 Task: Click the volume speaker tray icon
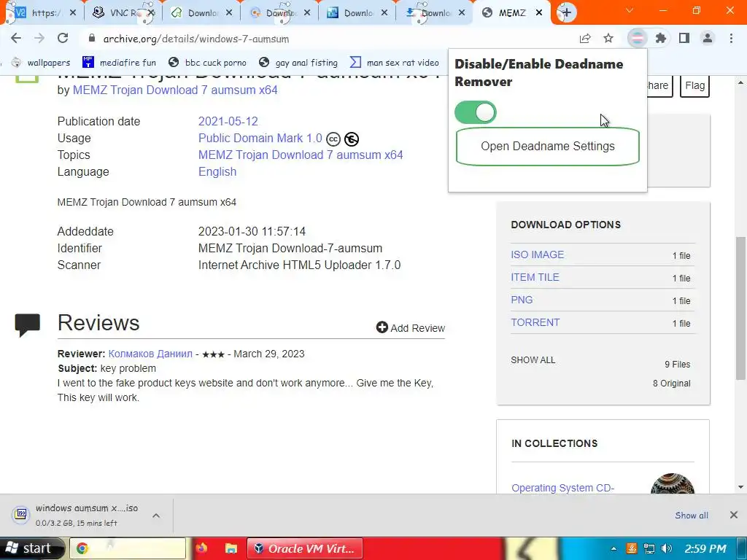pos(667,548)
